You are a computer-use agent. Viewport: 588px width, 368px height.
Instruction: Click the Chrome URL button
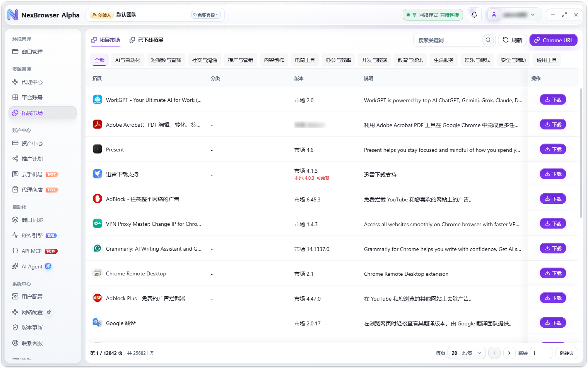click(x=553, y=40)
